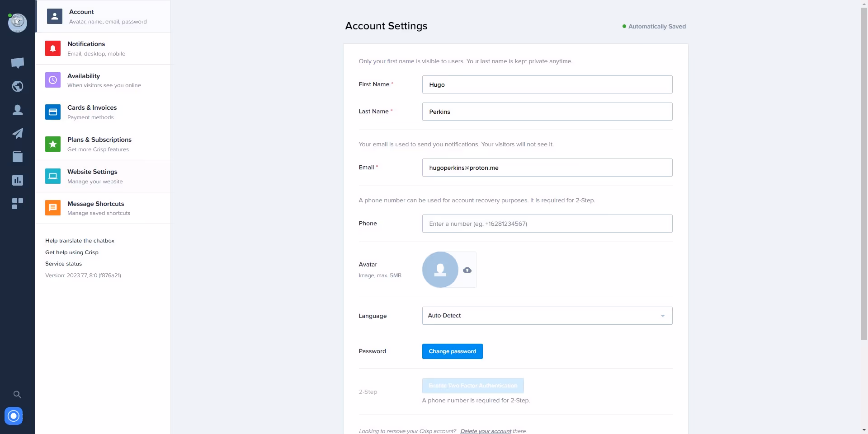Viewport: 868px width, 434px height.
Task: Click the search magnifier icon
Action: pyautogui.click(x=17, y=395)
